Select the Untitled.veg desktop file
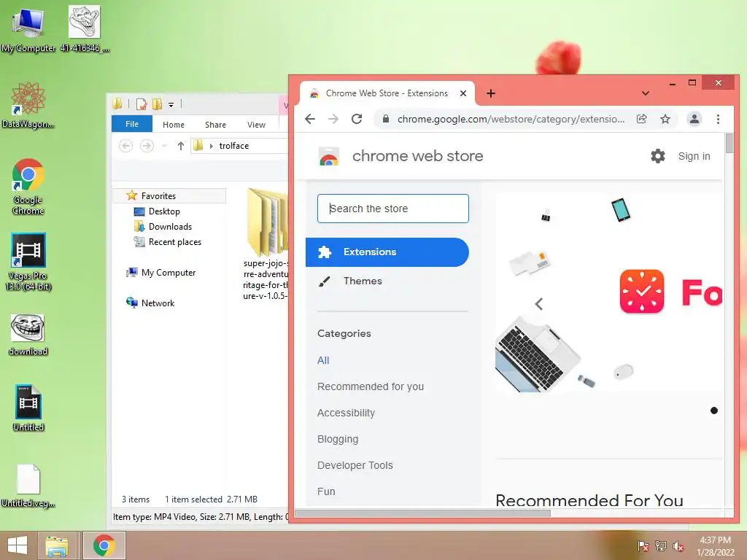The image size is (747, 560). pos(28,486)
